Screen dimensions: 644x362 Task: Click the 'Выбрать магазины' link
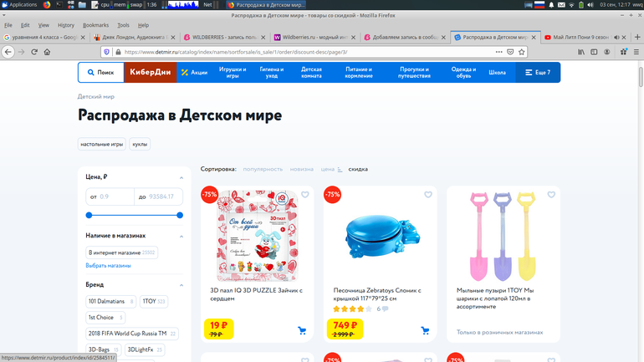click(x=108, y=266)
